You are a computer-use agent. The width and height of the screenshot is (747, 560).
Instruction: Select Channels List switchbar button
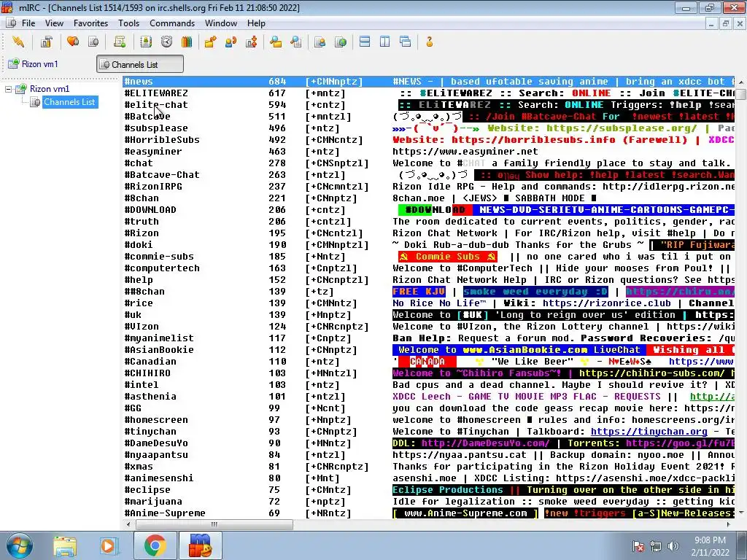coord(139,64)
